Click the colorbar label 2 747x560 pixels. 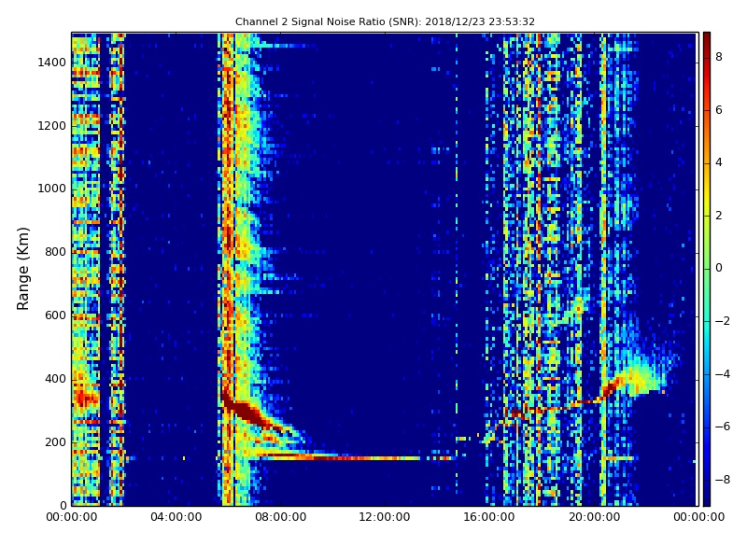[719, 216]
